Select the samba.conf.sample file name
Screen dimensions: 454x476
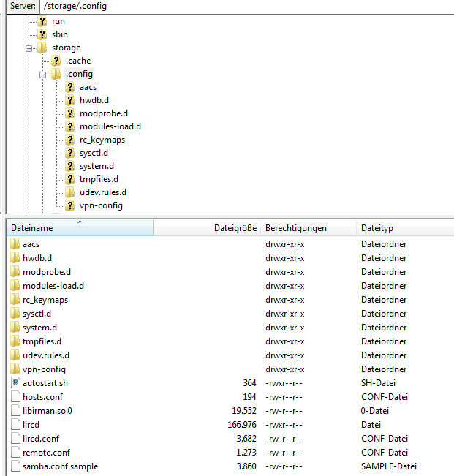61,466
